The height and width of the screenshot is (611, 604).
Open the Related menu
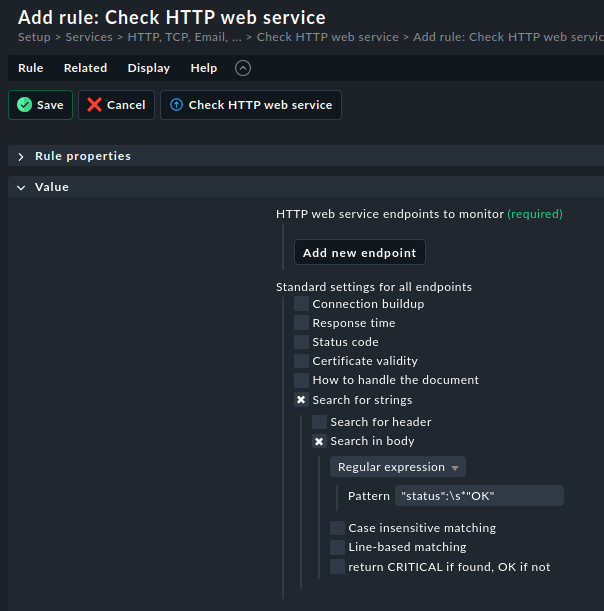pos(85,68)
